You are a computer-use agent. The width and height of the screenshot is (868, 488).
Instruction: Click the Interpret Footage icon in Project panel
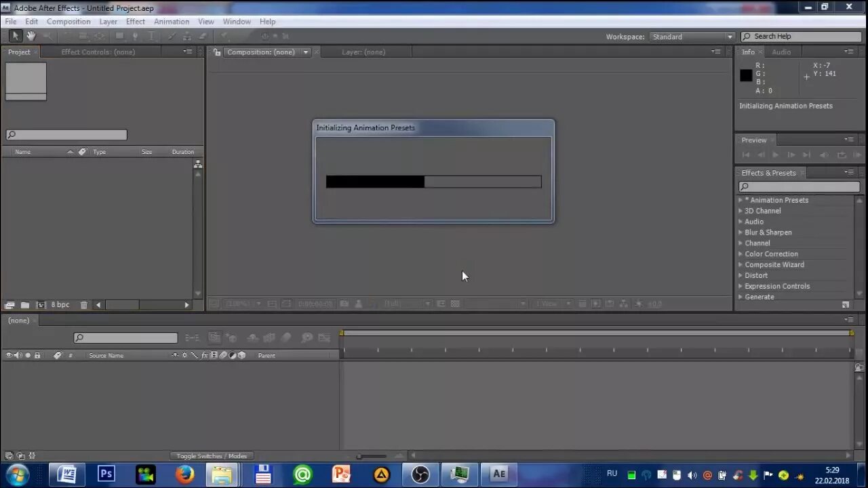[x=9, y=305]
